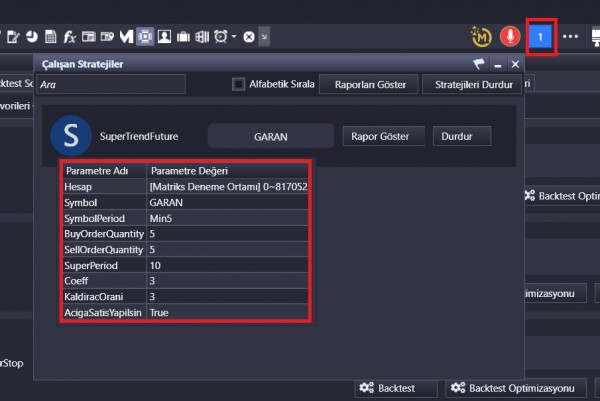This screenshot has height=401, width=600.
Task: Click Stratejileri Durdur button
Action: pos(474,85)
